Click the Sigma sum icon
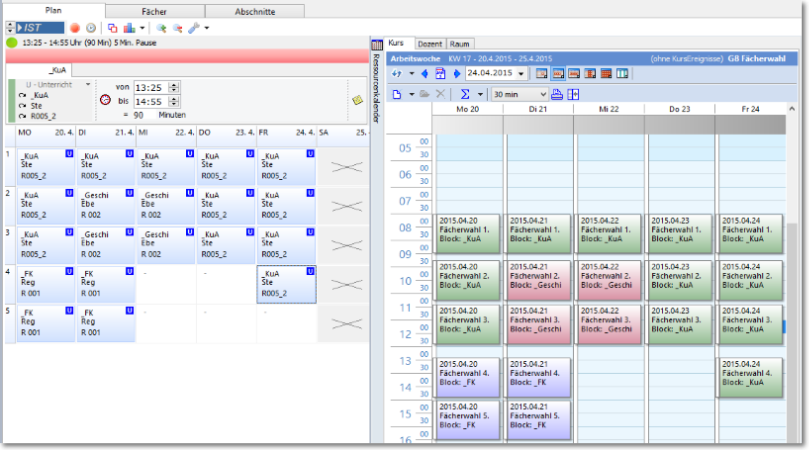The height and width of the screenshot is (450, 809). click(466, 94)
